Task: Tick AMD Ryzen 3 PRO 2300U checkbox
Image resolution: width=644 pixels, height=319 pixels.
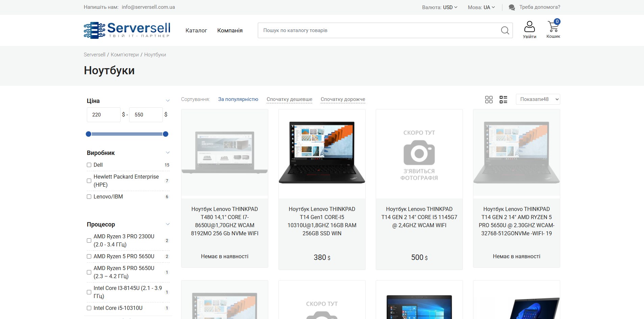Action: (89, 241)
